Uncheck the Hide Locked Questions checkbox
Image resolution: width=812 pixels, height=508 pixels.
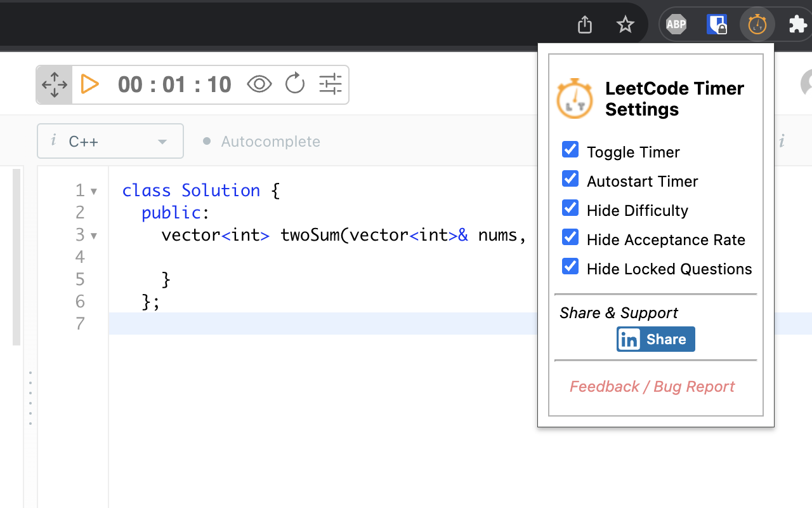pos(570,267)
